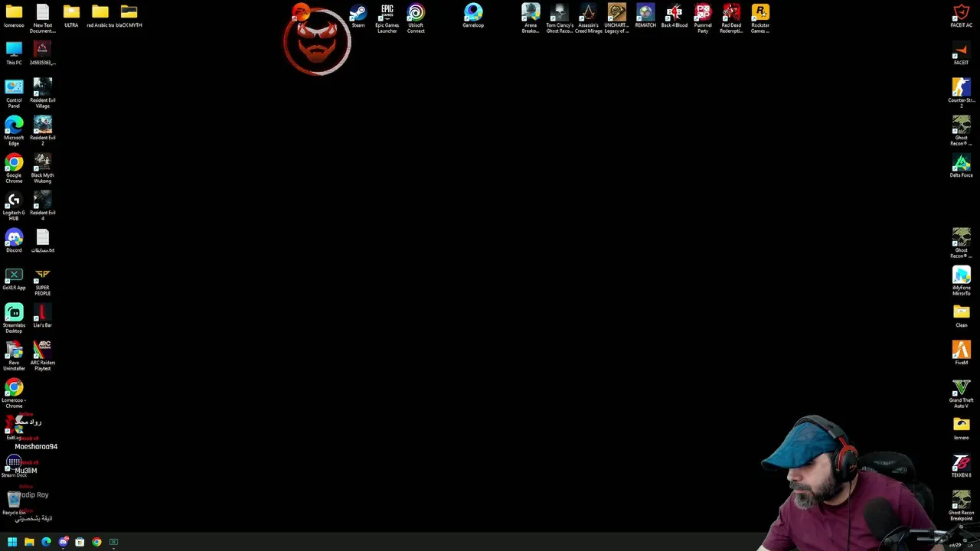Launch the REMATCH shortcut
Screen dimensions: 980x551
[x=645, y=16]
